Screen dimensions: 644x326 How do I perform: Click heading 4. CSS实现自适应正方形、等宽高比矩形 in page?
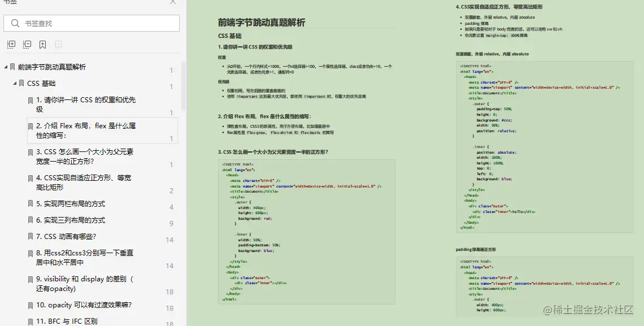click(499, 7)
